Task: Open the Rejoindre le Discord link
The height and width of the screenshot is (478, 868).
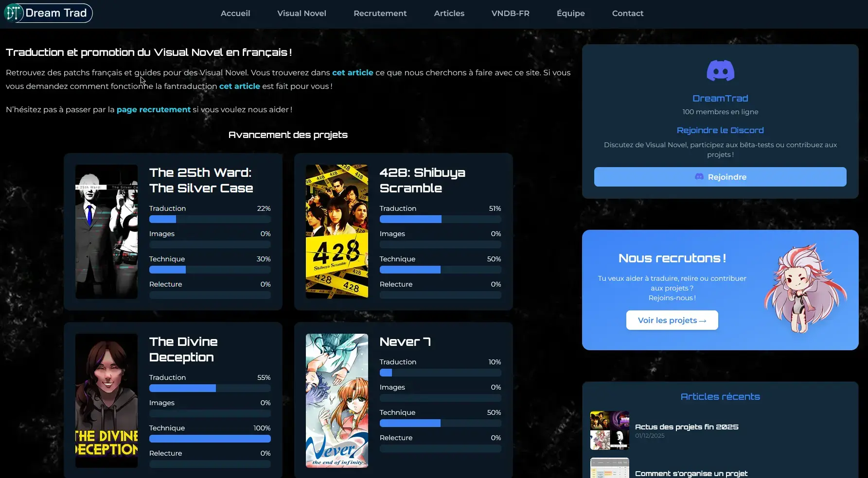Action: point(720,130)
